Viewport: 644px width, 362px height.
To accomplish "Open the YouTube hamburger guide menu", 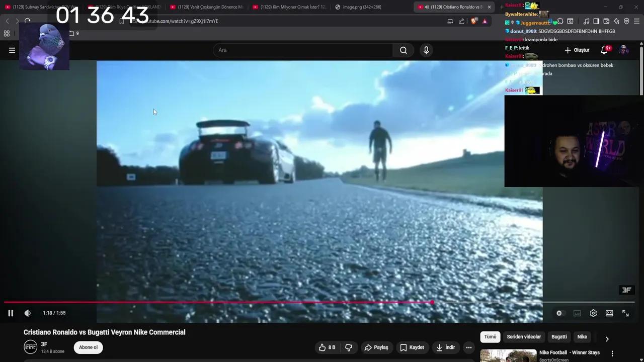I will point(12,50).
